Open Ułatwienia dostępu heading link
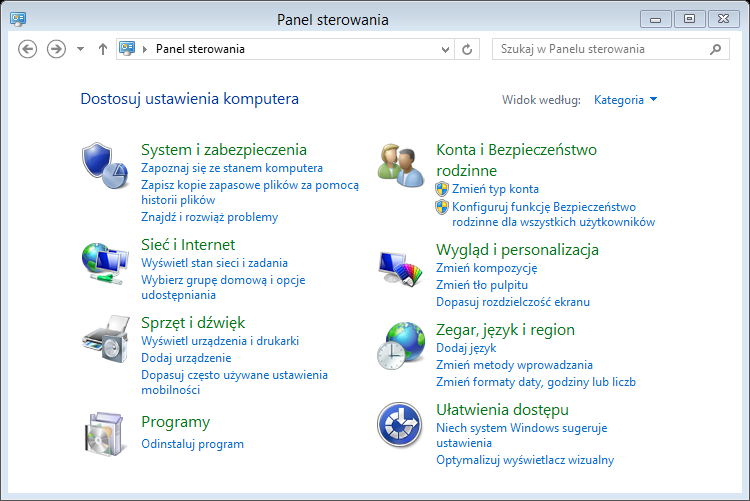 point(502,410)
